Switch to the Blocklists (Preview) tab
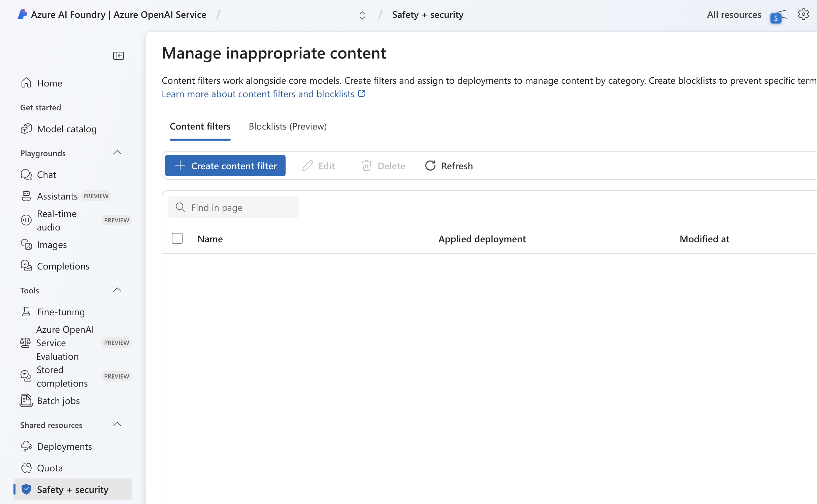Screen dimensions: 817x504 click(x=288, y=126)
